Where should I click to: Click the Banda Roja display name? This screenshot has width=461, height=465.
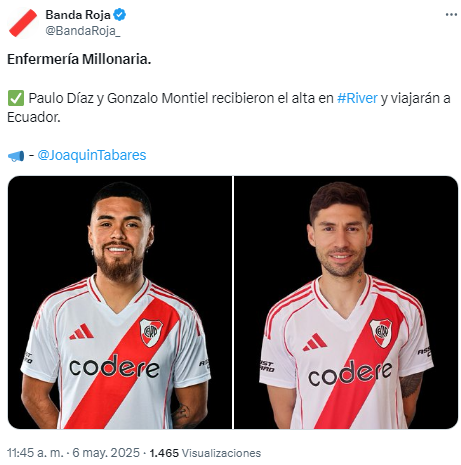pyautogui.click(x=78, y=15)
